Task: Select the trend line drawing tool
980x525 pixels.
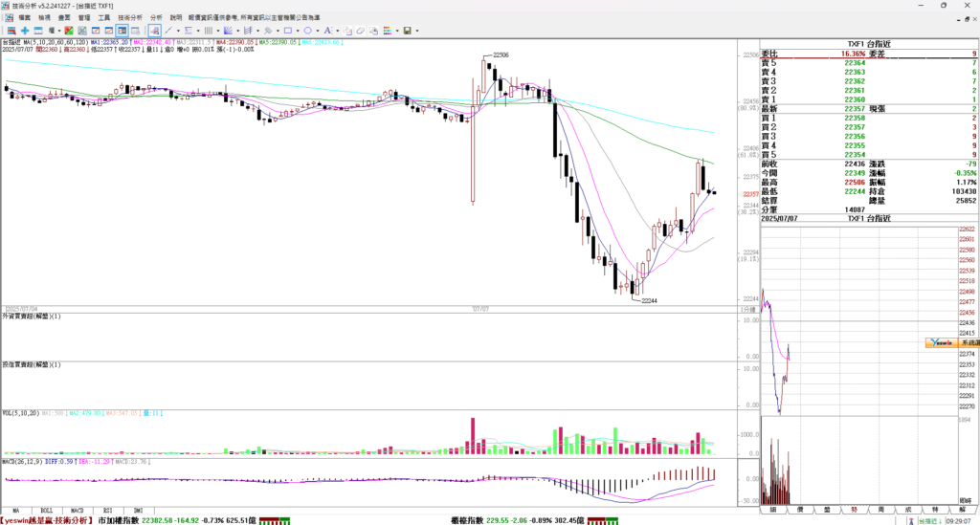Action: (x=168, y=31)
